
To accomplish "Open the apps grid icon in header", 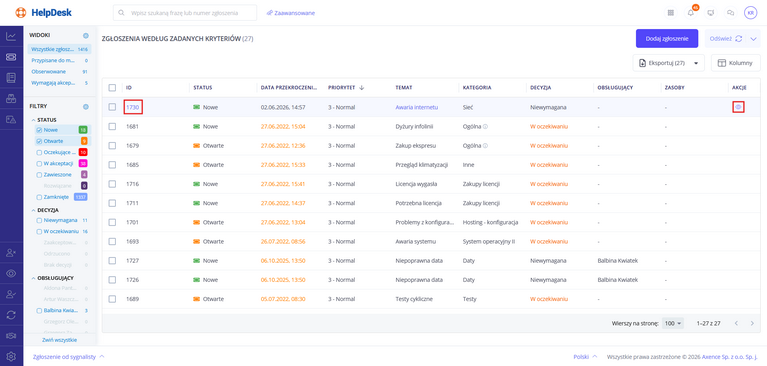I will pyautogui.click(x=670, y=13).
